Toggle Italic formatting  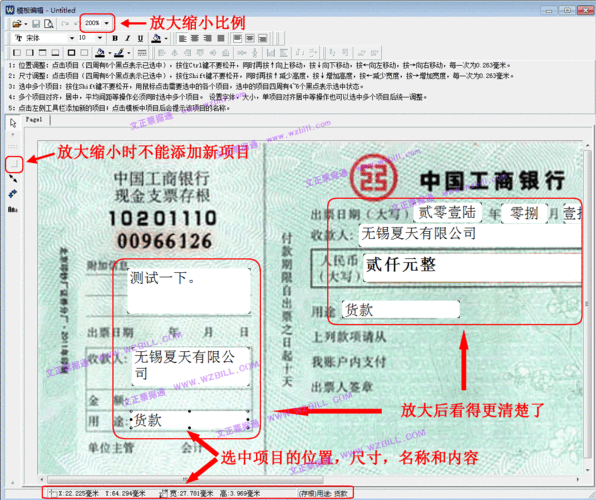point(128,38)
